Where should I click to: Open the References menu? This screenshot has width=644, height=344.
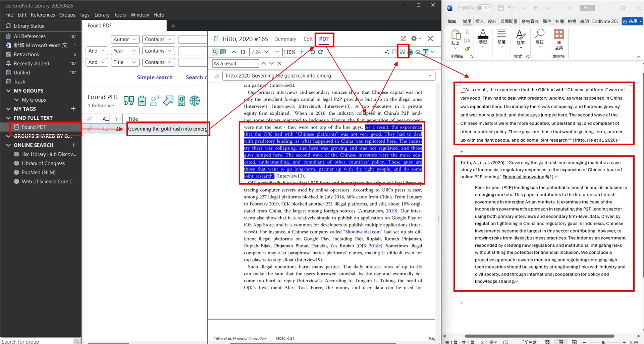[43, 15]
